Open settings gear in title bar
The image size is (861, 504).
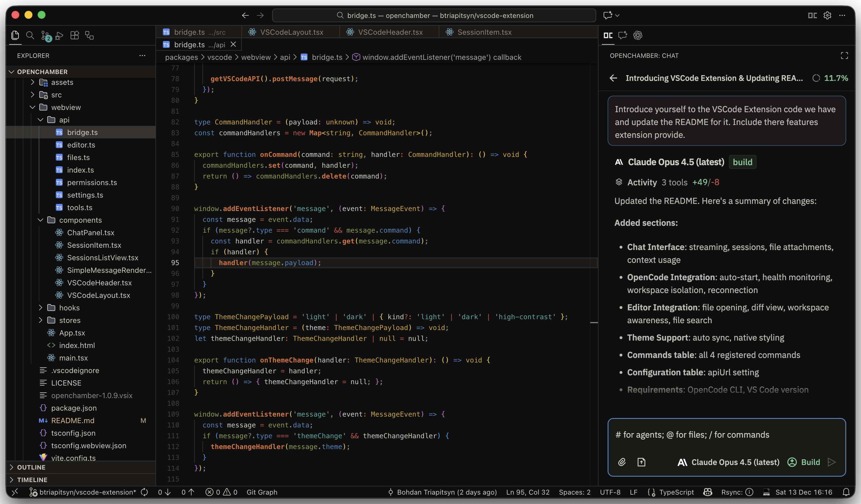point(827,15)
